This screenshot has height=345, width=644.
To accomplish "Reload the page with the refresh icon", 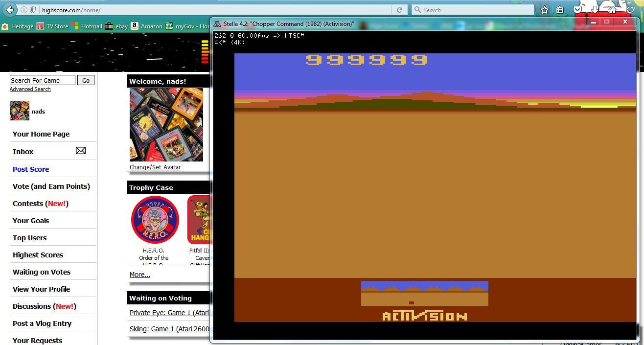I will click(x=399, y=10).
